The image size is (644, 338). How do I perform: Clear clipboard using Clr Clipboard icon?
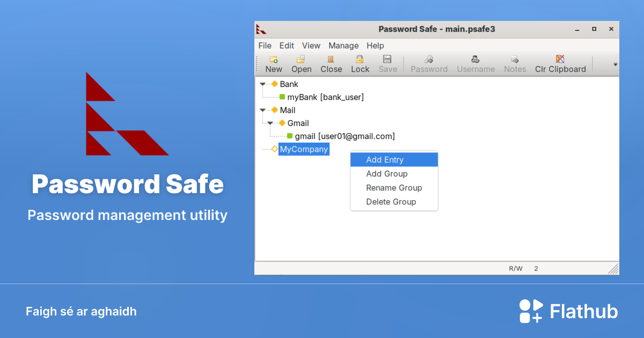tap(560, 64)
